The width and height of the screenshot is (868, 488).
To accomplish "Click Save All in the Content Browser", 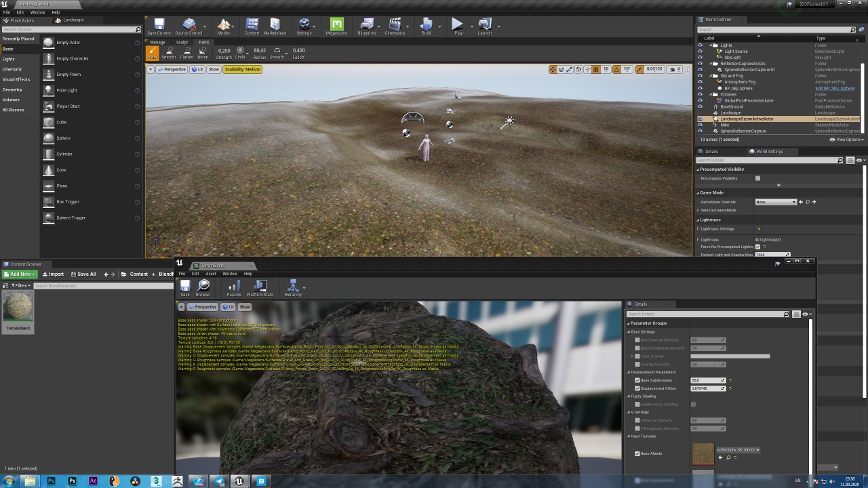I will 83,274.
